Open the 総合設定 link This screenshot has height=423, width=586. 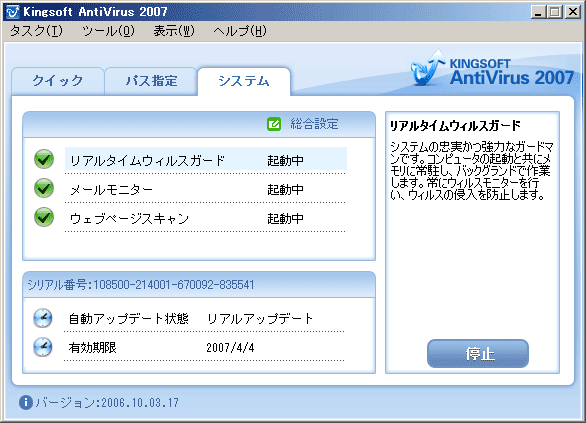pyautogui.click(x=314, y=124)
